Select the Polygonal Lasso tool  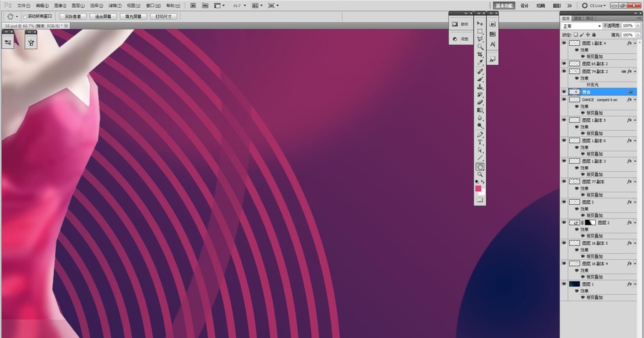[479, 39]
